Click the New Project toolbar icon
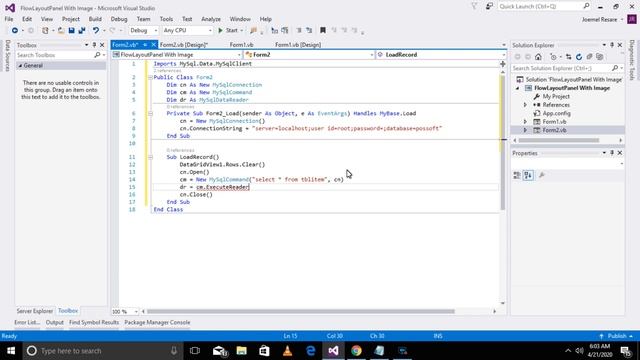 coord(45,31)
